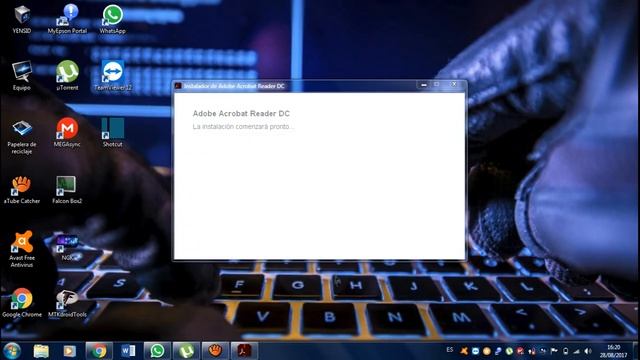Check the battery tray icon
Screen dimensions: 640x360
click(x=566, y=351)
